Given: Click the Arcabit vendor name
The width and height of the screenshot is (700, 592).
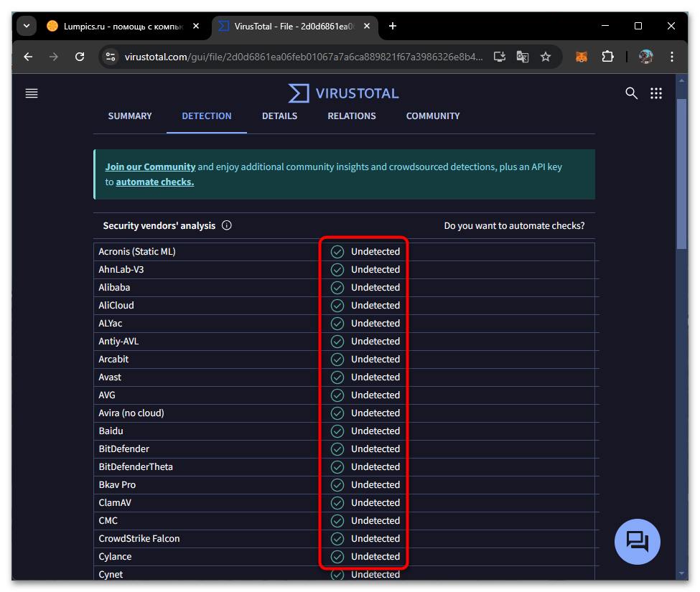Looking at the screenshot, I should point(113,359).
